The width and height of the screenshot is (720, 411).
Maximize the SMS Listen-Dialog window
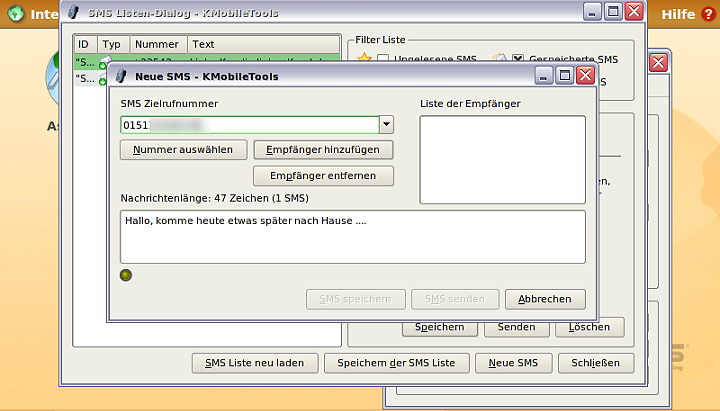(613, 11)
